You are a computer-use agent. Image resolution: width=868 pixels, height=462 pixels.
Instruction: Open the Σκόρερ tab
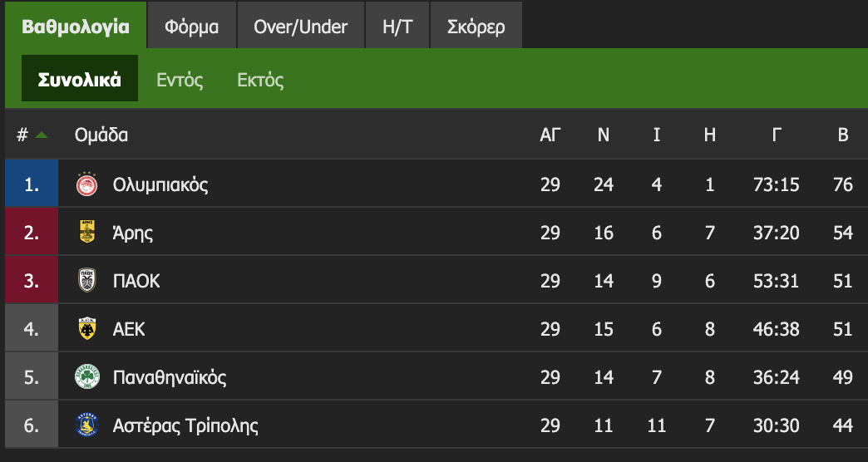[476, 27]
